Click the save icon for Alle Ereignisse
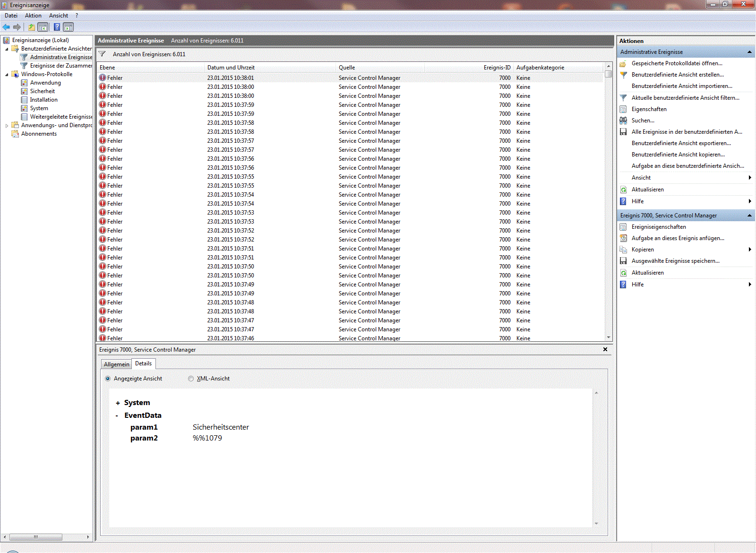Screen dimensions: 756x553 [623, 132]
